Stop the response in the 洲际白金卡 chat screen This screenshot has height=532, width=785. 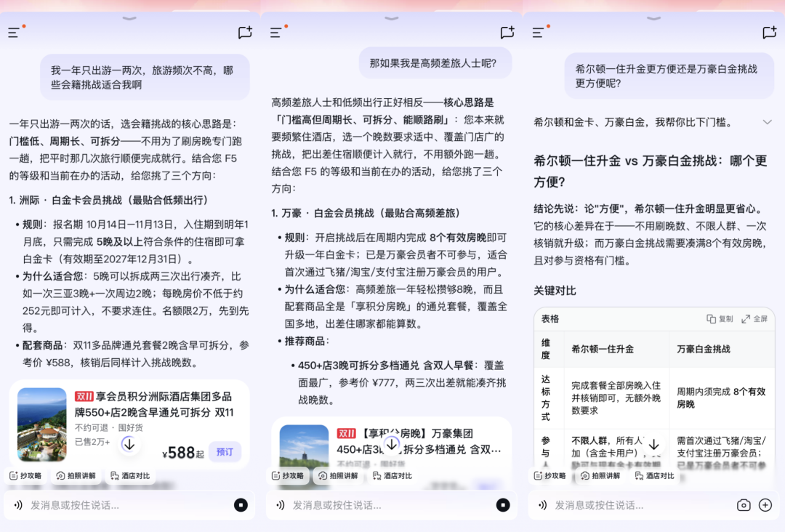click(x=241, y=505)
